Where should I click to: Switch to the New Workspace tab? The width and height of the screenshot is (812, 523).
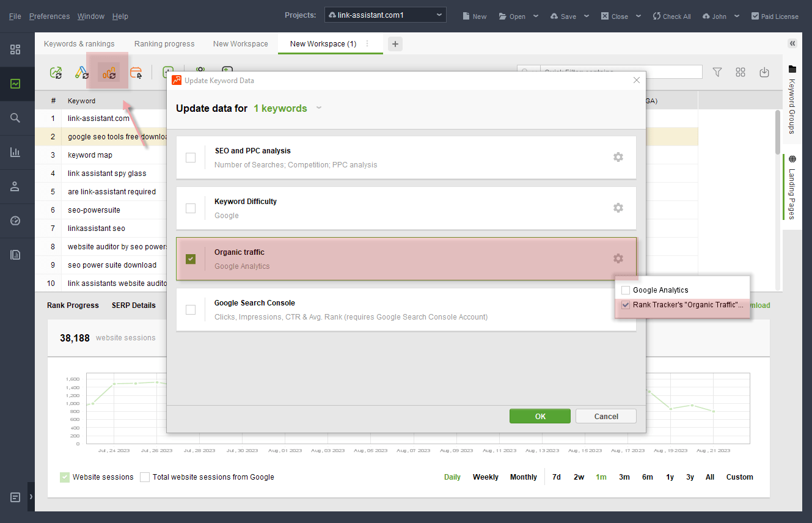tap(241, 44)
